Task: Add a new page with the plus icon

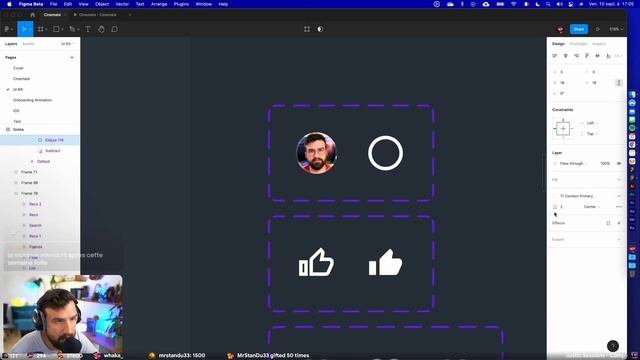Action: pyautogui.click(x=72, y=58)
